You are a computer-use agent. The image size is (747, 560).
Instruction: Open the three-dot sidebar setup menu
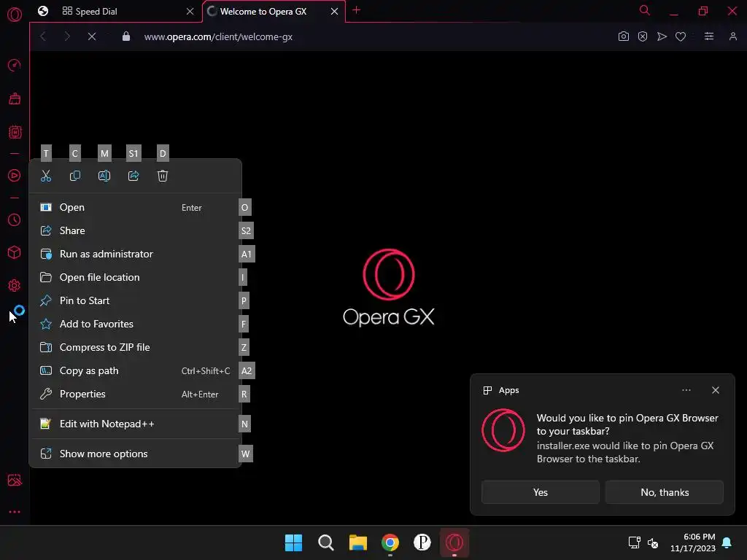tap(15, 512)
